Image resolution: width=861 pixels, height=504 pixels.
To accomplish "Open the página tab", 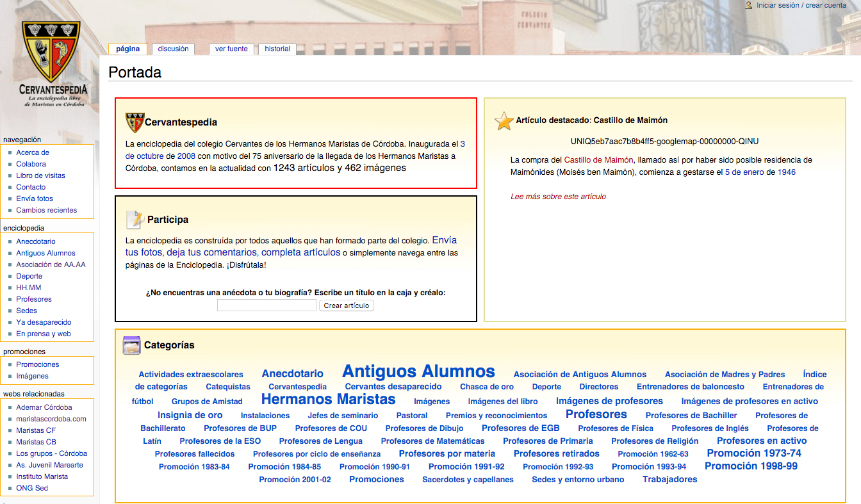I will click(128, 49).
